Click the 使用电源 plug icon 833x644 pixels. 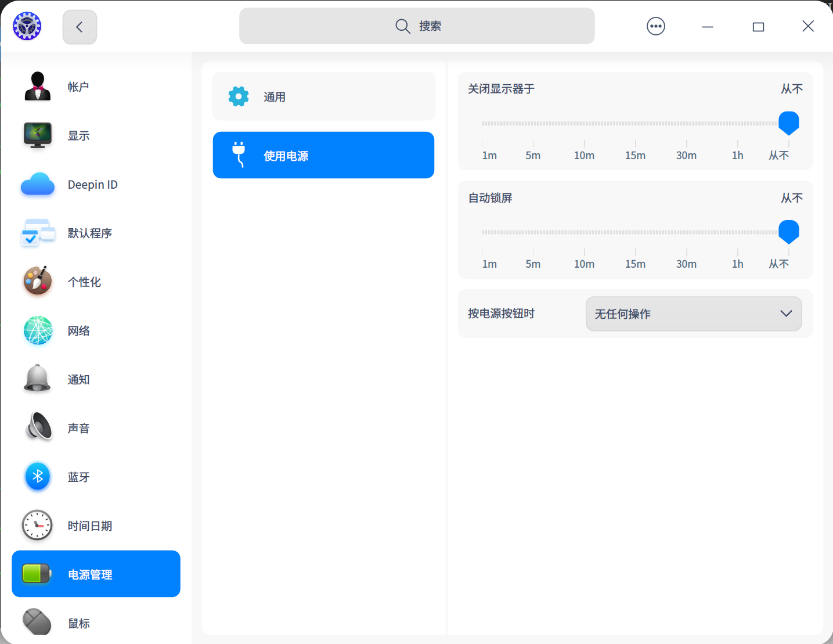click(x=239, y=154)
